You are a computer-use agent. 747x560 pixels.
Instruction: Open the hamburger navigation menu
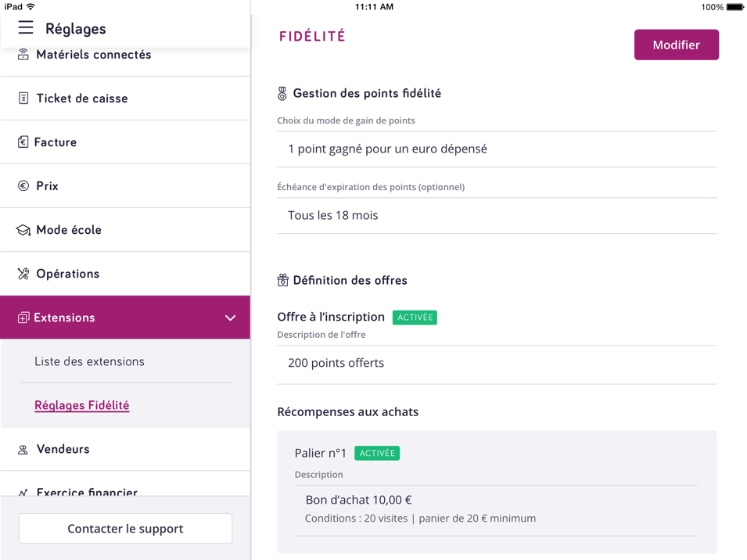click(x=25, y=28)
